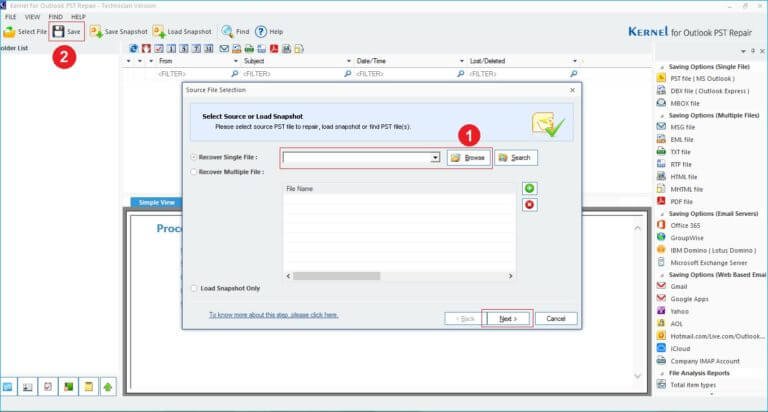
Task: Switch to the Simple View tab
Action: [157, 202]
